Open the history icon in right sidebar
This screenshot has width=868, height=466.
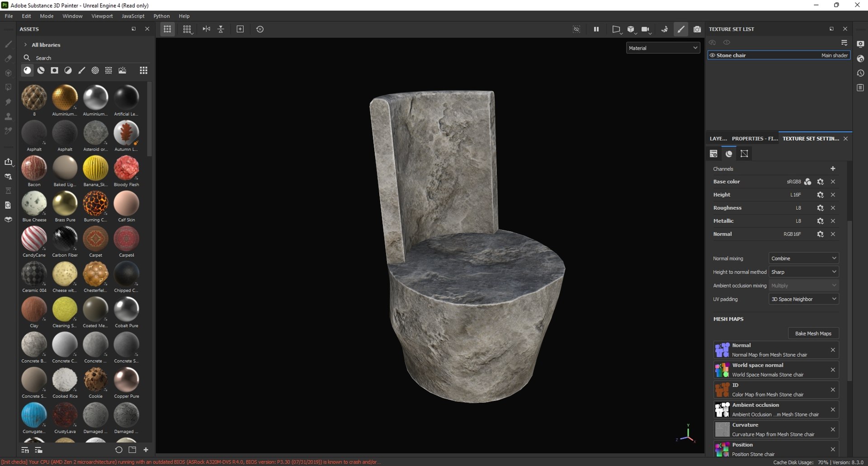point(860,73)
